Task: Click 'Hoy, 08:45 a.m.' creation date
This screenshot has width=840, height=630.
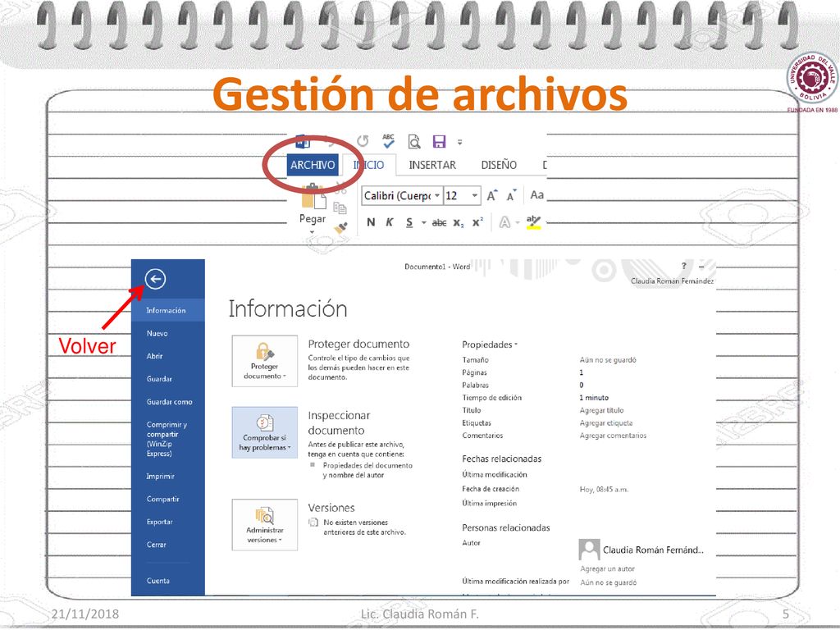Action: 605,489
